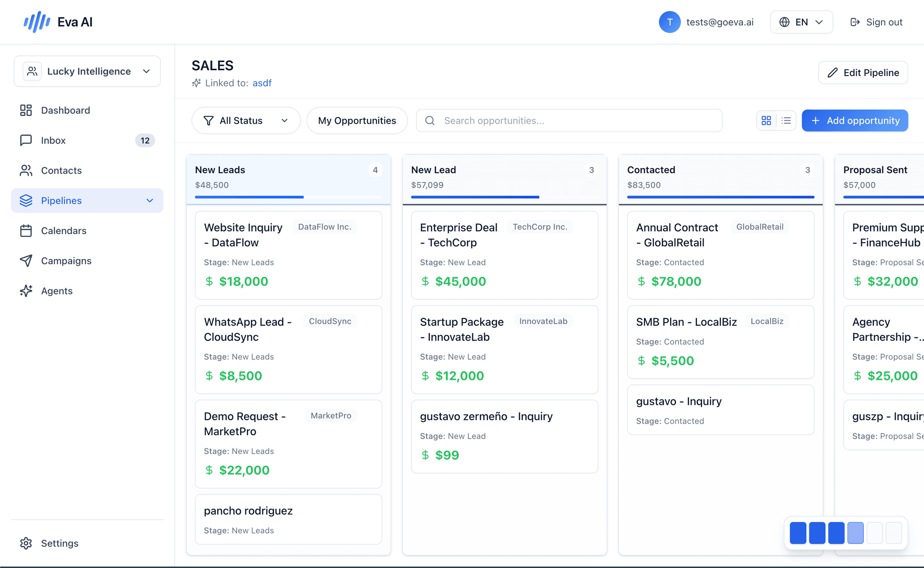Click the Search opportunities input field
Image resolution: width=924 pixels, height=568 pixels.
pos(568,120)
